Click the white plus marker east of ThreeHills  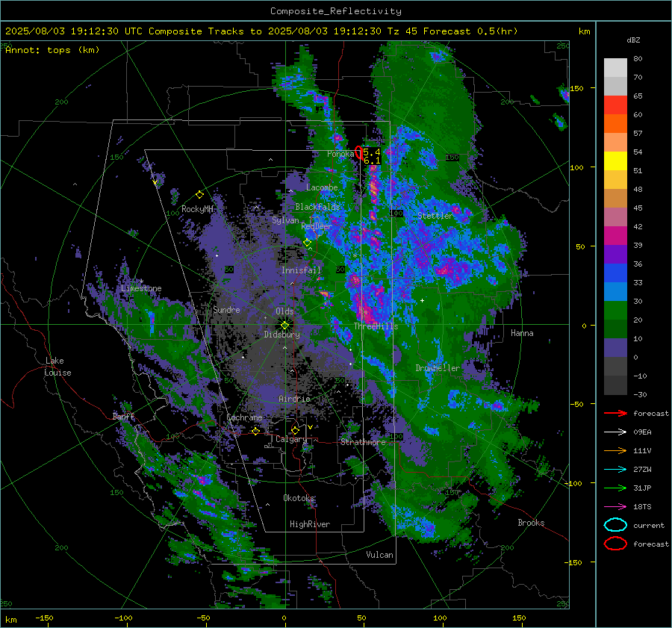422,300
